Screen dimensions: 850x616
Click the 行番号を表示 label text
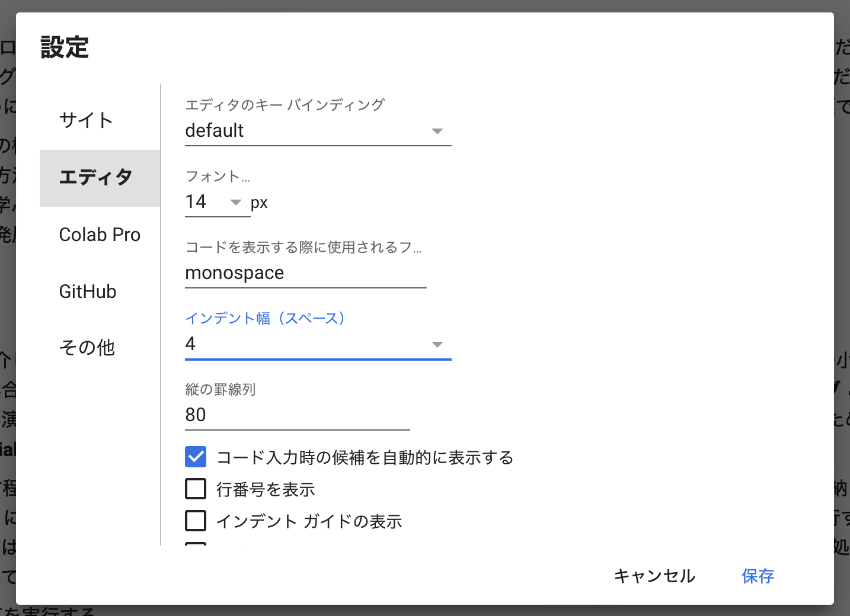click(x=266, y=490)
